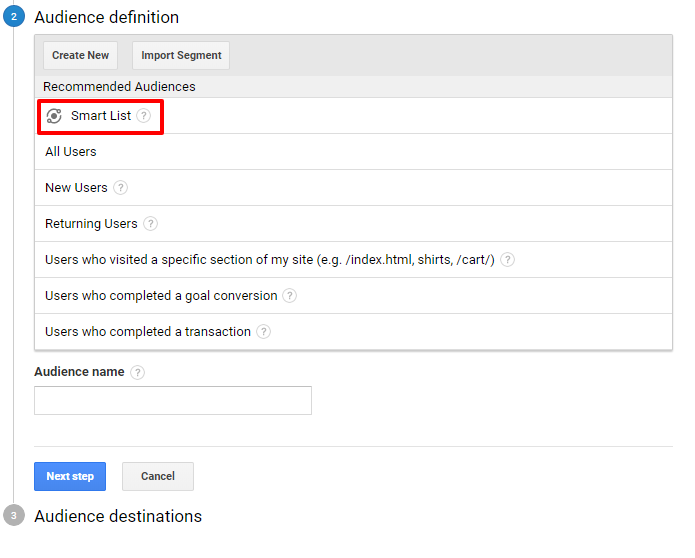
Task: Select the All Users audience
Action: point(71,152)
